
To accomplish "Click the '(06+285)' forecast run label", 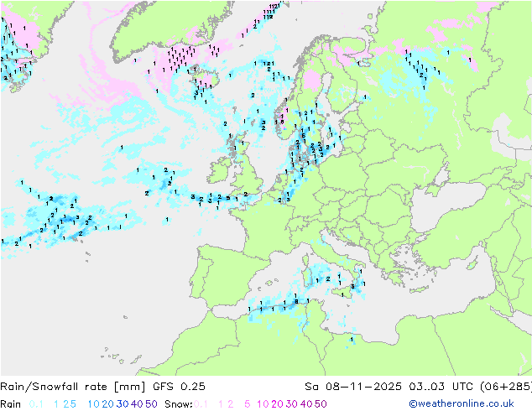I will coord(506,387).
